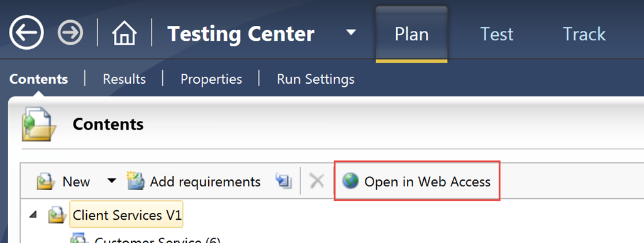644x243 pixels.
Task: Switch to the Test tab
Action: point(497,34)
